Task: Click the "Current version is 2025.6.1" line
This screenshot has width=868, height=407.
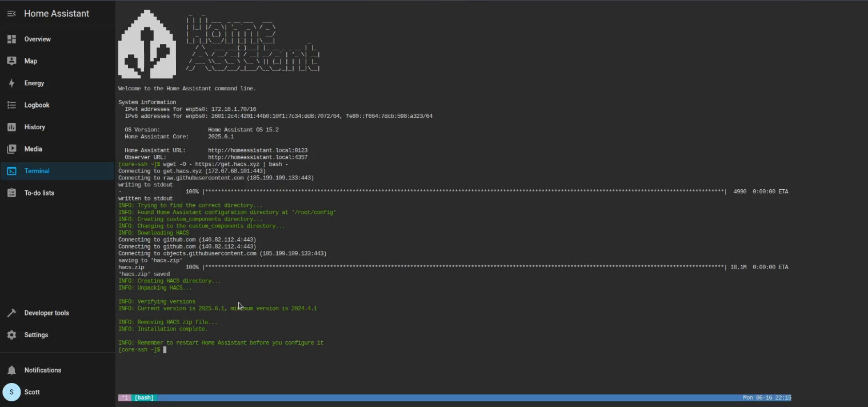Action: click(x=218, y=309)
